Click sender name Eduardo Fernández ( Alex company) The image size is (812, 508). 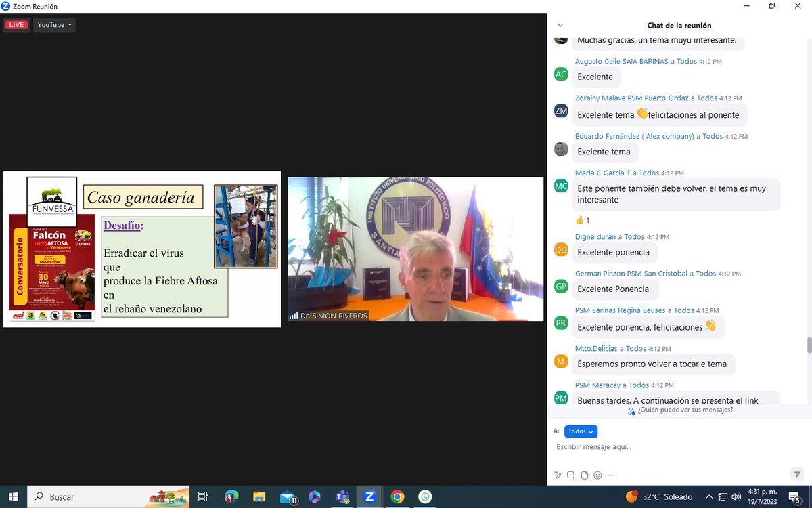point(635,136)
